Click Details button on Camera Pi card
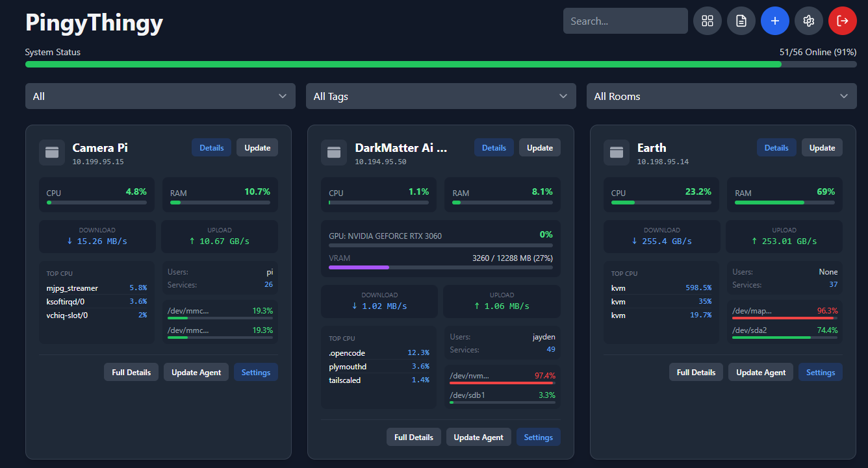The height and width of the screenshot is (468, 868). coord(211,147)
